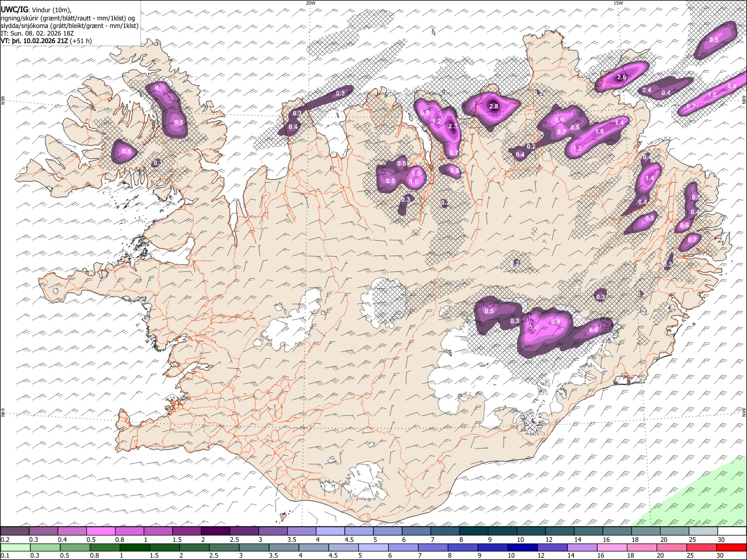Click the '18' label in lower legend
The width and height of the screenshot is (747, 560).
point(630,555)
